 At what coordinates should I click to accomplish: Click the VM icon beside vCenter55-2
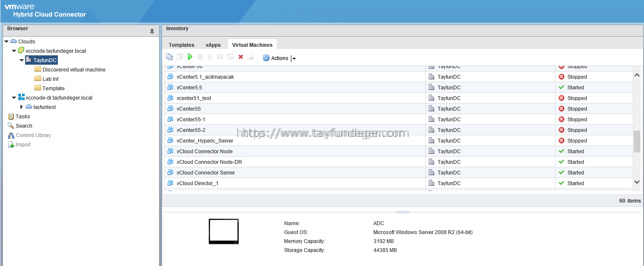point(171,130)
